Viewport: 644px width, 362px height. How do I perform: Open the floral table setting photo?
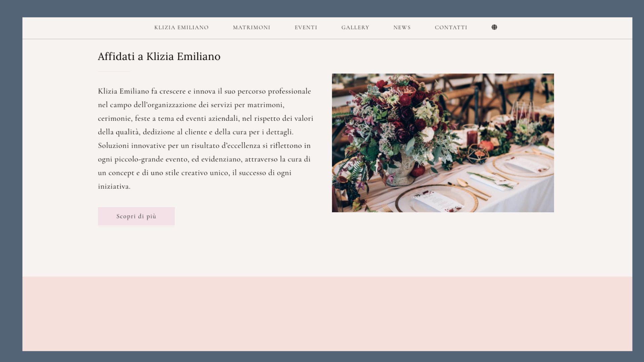[443, 143]
